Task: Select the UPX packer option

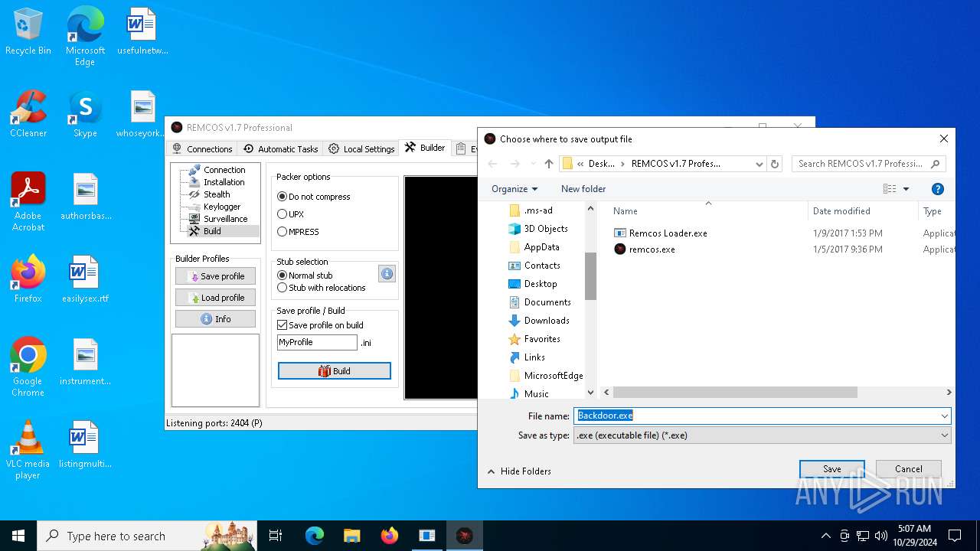Action: pyautogui.click(x=290, y=214)
